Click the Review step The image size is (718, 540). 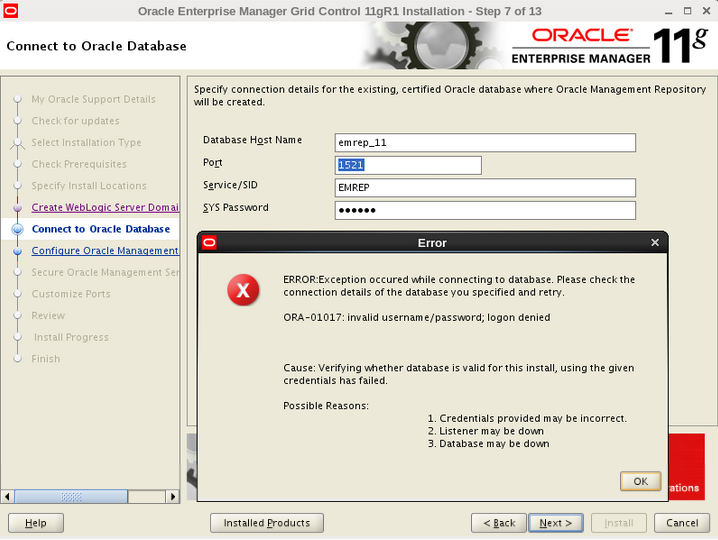point(48,316)
